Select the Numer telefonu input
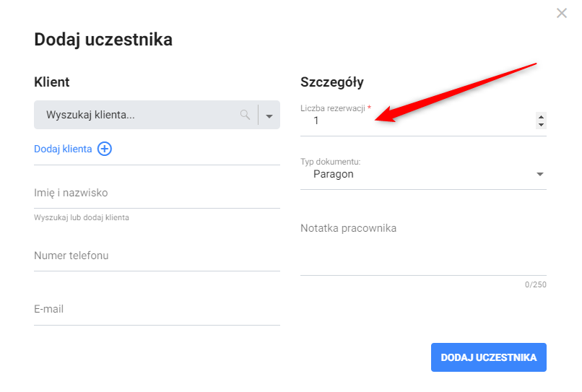Viewport: 582px width, 392px height. click(x=156, y=256)
